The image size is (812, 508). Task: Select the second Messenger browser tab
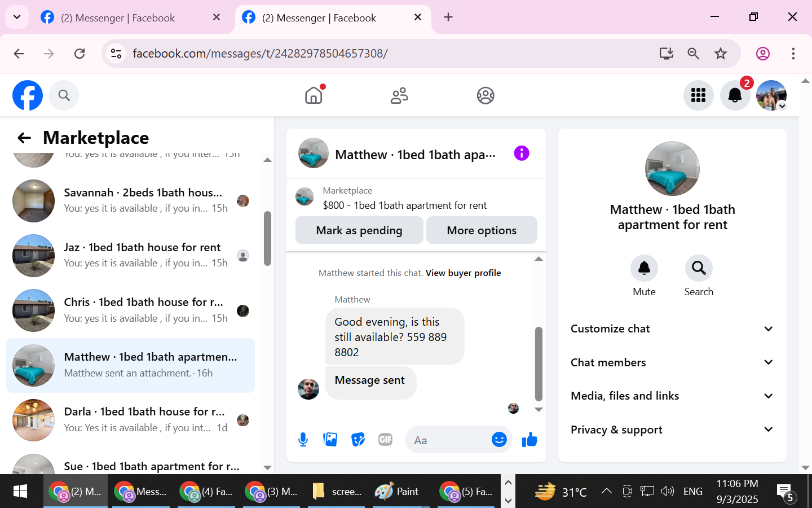tap(333, 18)
